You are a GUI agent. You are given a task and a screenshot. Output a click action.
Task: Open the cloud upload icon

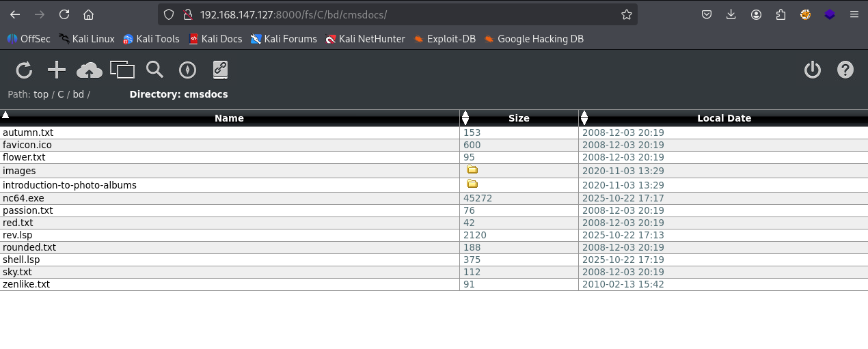89,70
